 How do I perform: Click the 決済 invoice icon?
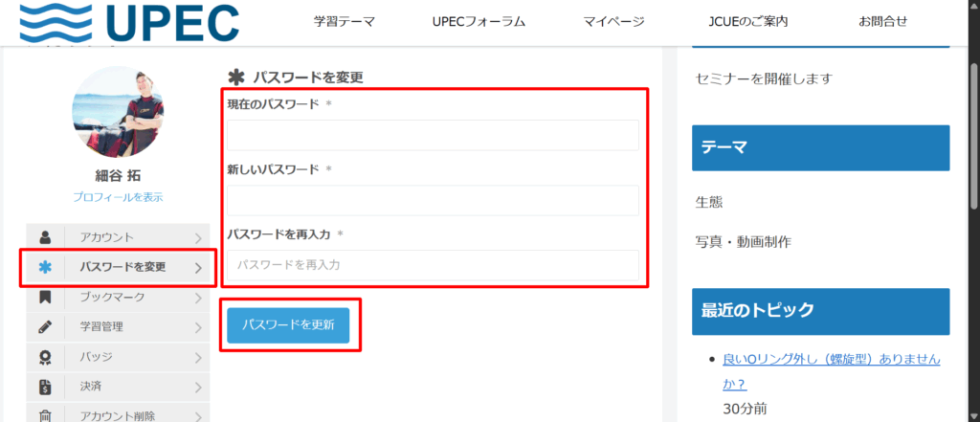tap(45, 387)
